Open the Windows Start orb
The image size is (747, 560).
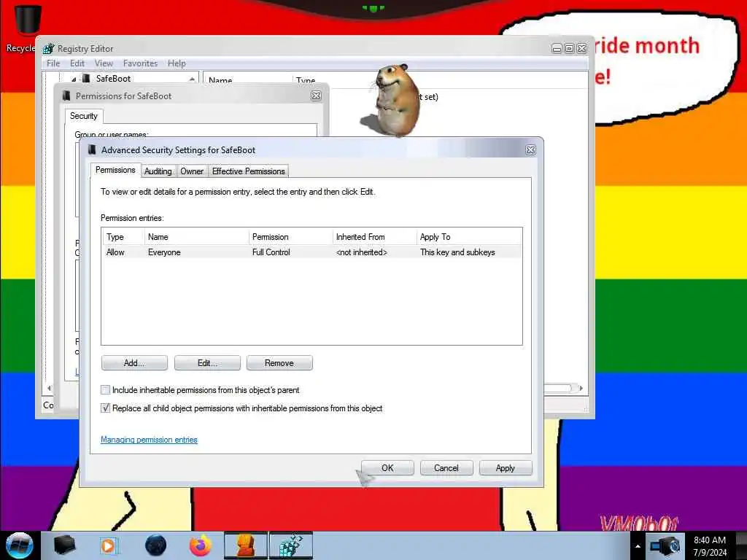click(20, 545)
